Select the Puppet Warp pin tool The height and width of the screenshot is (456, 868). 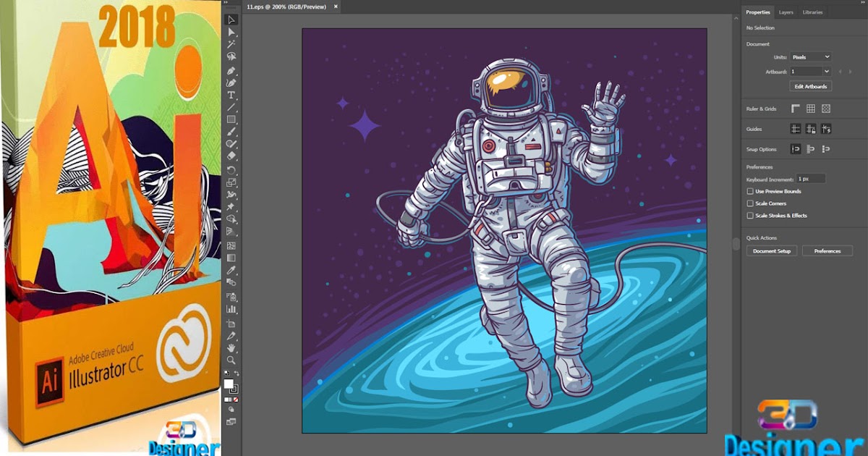231,206
